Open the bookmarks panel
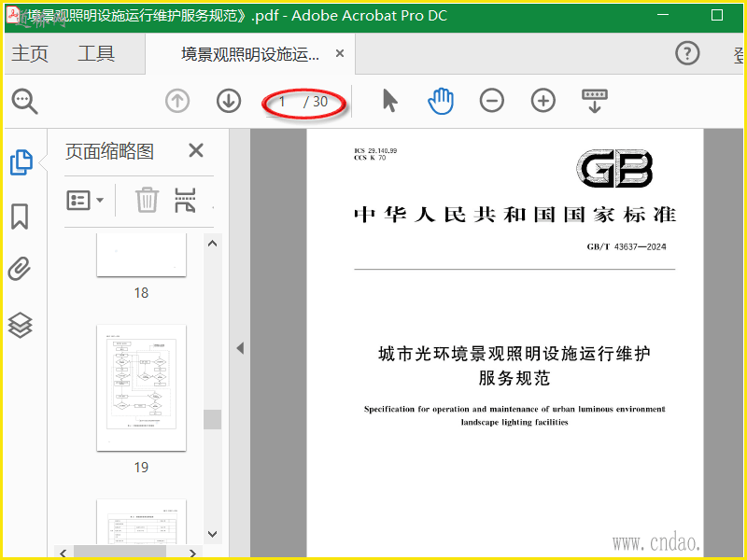 coord(20,217)
